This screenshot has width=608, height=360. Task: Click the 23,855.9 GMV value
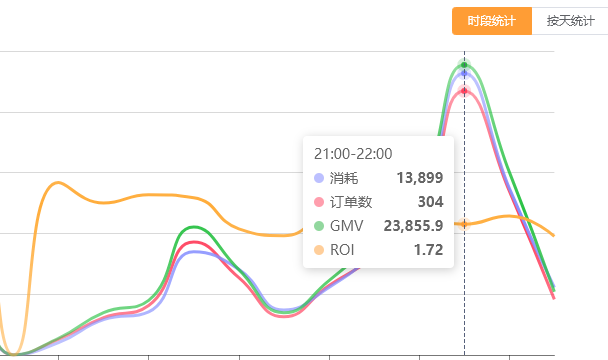pos(413,226)
